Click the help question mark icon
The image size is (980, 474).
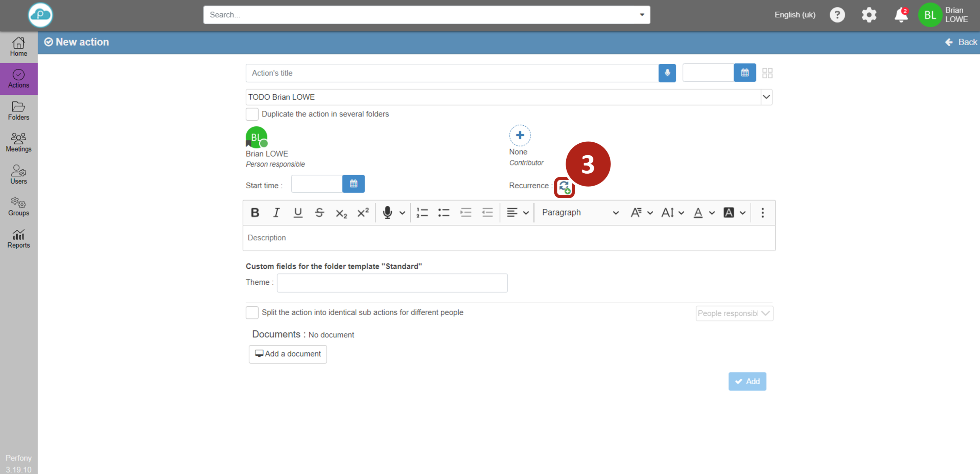point(837,15)
